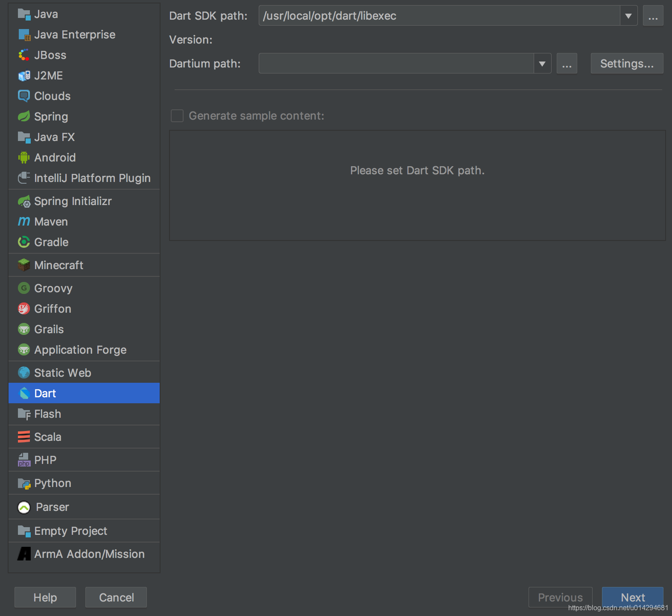Pick the Application Forge icon
The width and height of the screenshot is (672, 616).
(24, 350)
